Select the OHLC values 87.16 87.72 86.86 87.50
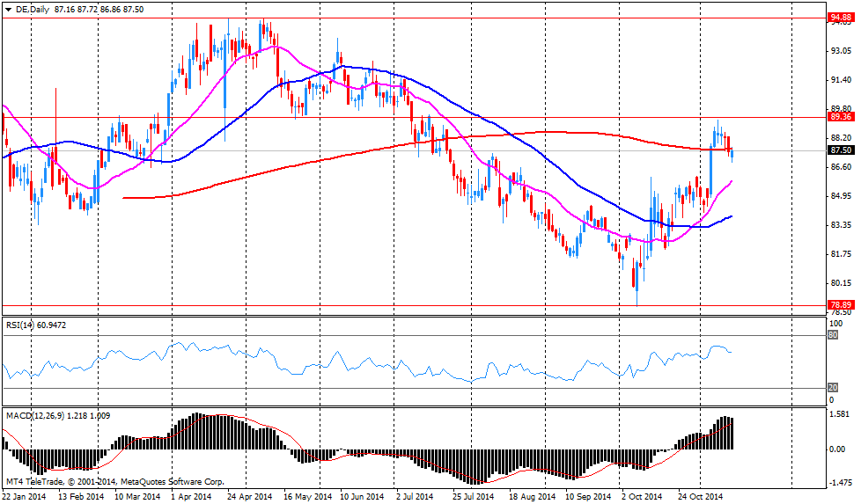This screenshot has height=504, width=861. pyautogui.click(x=99, y=10)
